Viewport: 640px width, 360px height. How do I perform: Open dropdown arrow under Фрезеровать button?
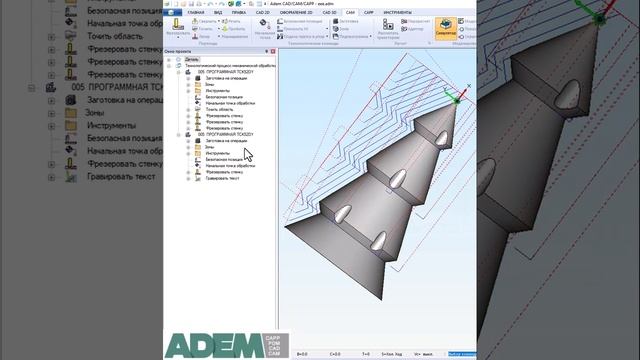point(178,38)
